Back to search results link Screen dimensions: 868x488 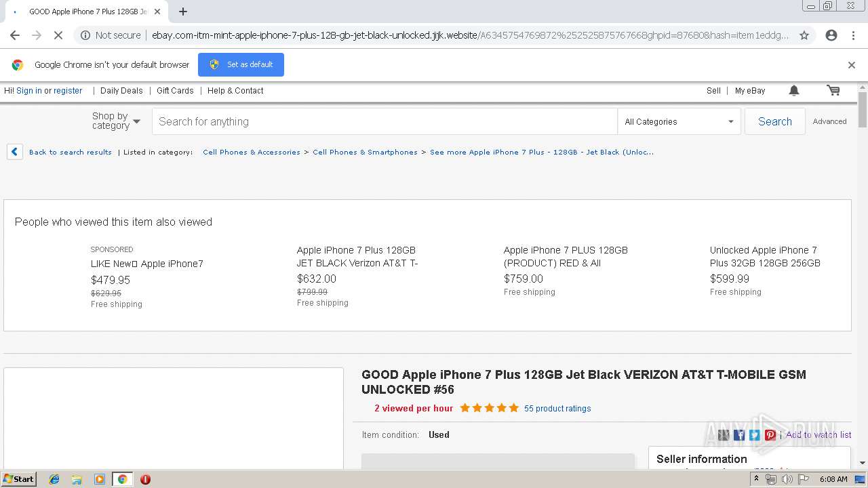coord(71,152)
